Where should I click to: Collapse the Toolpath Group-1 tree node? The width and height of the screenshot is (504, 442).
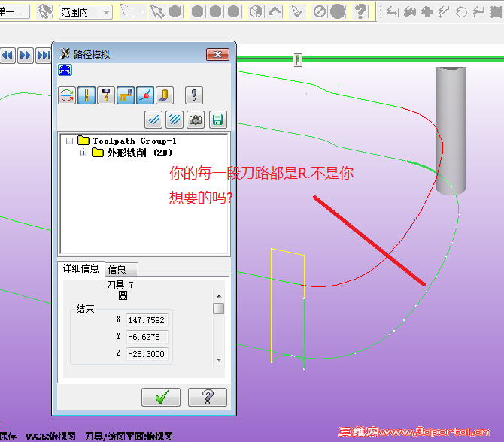tap(69, 141)
